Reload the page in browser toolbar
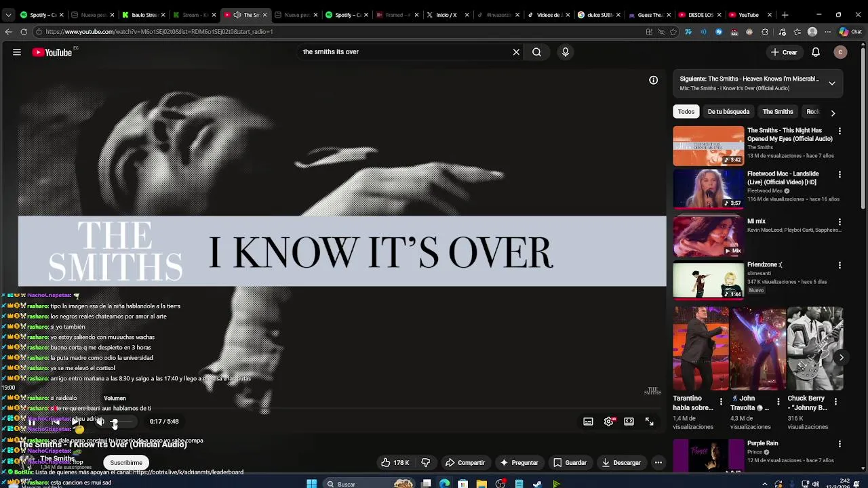868x488 pixels. pyautogui.click(x=24, y=32)
